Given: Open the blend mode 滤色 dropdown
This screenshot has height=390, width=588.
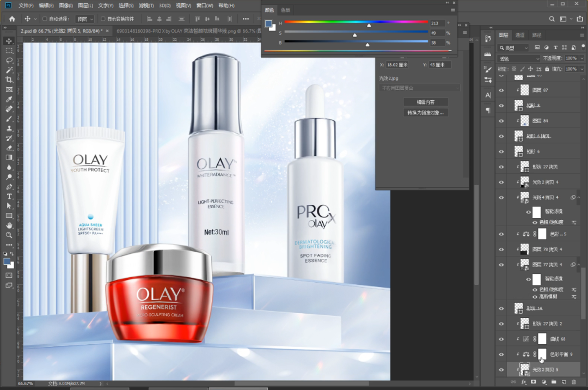Looking at the screenshot, I should click(x=519, y=58).
